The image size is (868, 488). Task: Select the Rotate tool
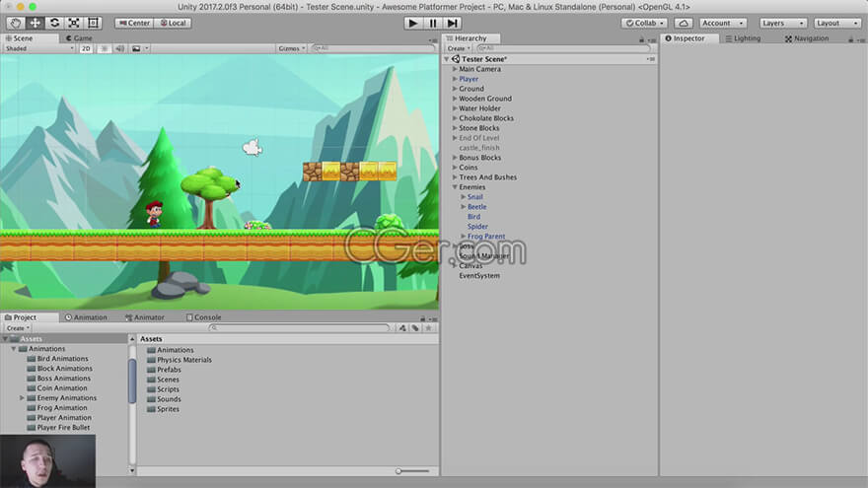pyautogui.click(x=54, y=23)
